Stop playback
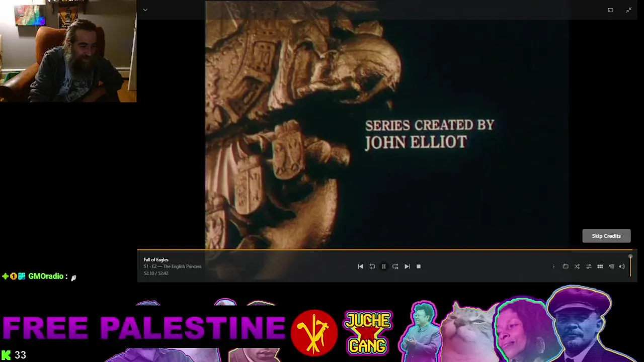 pos(419,266)
